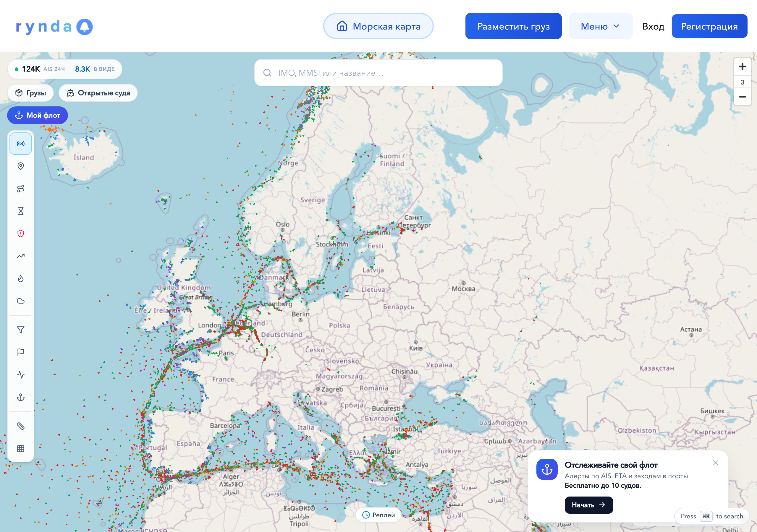Select the trending chart icon in sidebar
Viewport: 757px width, 532px height.
(x=20, y=256)
